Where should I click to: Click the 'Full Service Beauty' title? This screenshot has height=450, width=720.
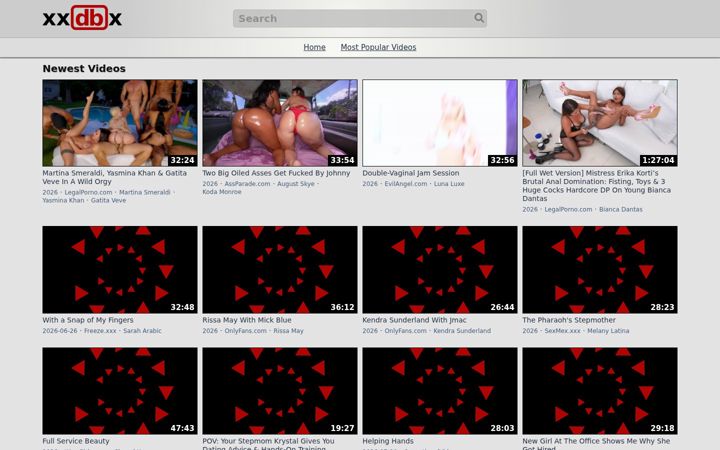(x=76, y=441)
